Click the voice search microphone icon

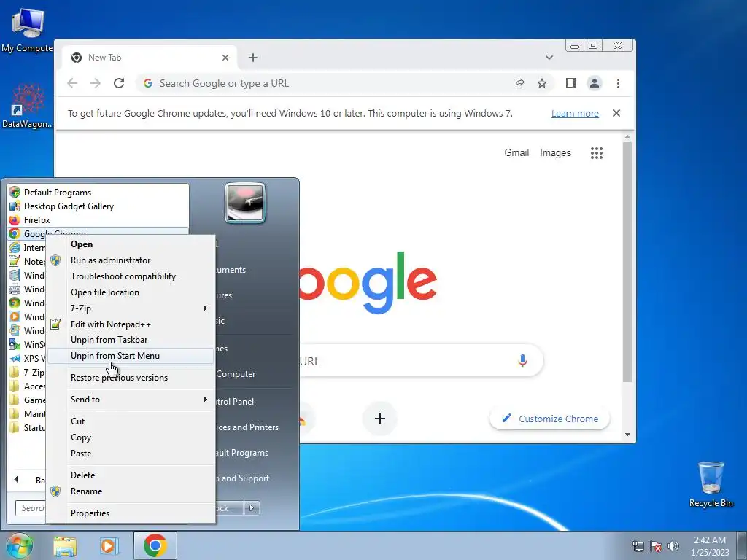click(522, 361)
